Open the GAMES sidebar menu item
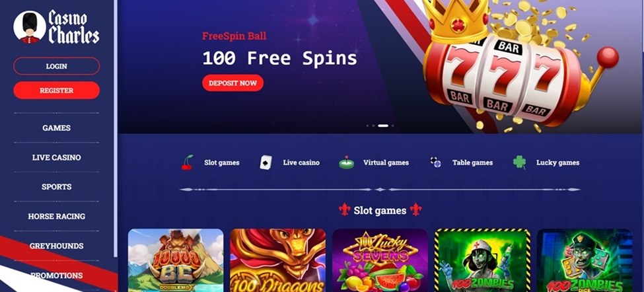 (56, 128)
